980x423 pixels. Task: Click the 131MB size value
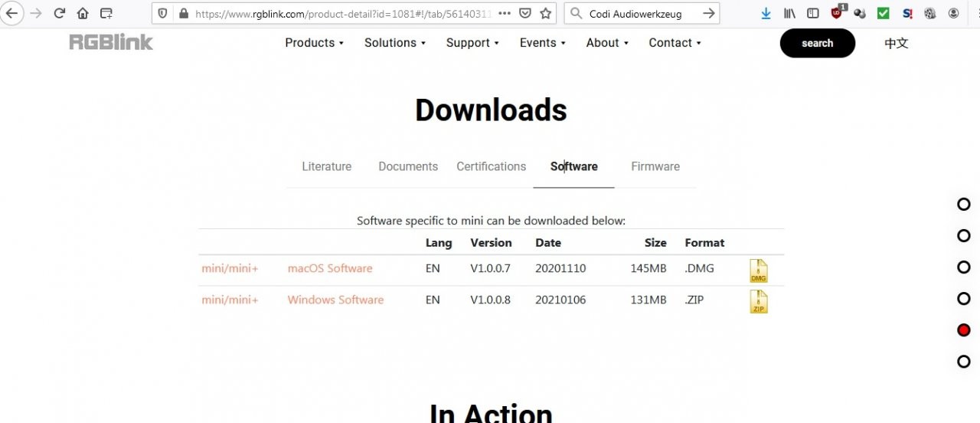pos(648,300)
